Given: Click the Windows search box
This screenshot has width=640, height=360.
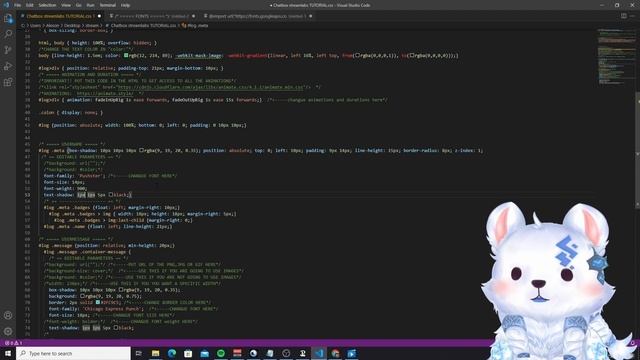Looking at the screenshot, I should [x=73, y=353].
